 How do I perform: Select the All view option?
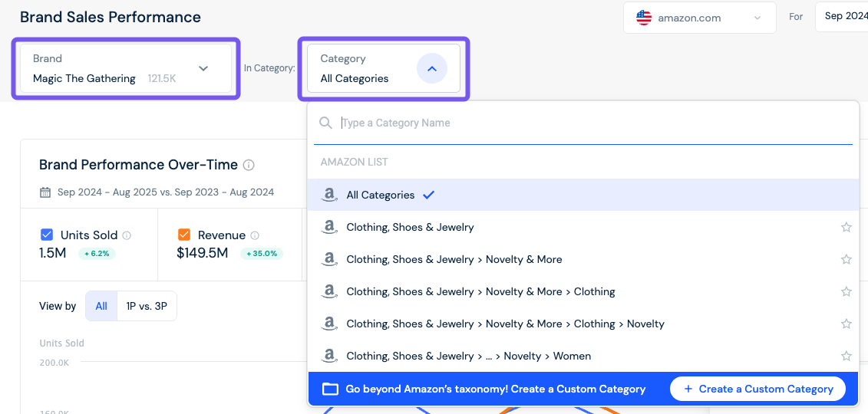coord(101,306)
